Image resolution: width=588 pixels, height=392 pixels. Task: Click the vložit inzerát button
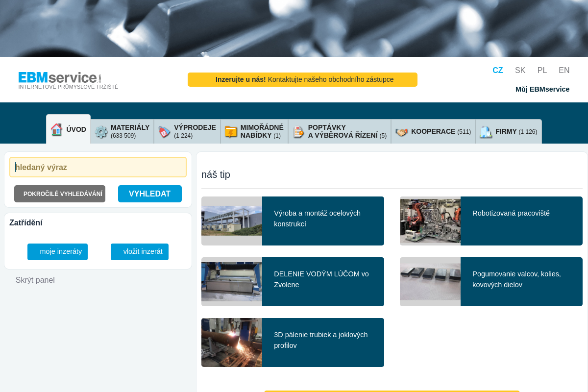(140, 251)
